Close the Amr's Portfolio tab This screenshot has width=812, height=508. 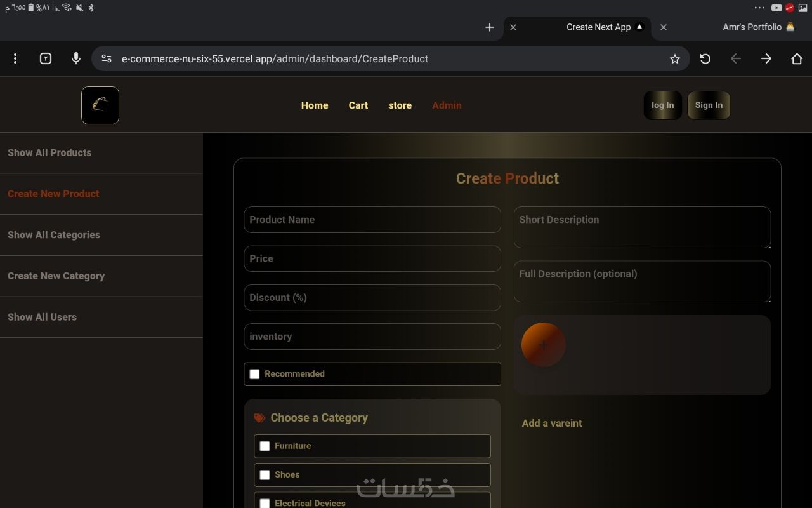click(664, 27)
